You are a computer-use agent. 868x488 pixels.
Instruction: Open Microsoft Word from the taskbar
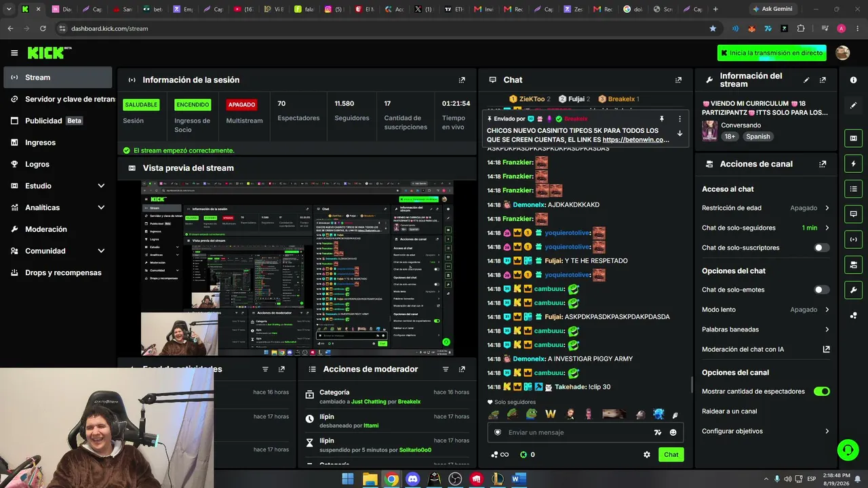tap(519, 479)
